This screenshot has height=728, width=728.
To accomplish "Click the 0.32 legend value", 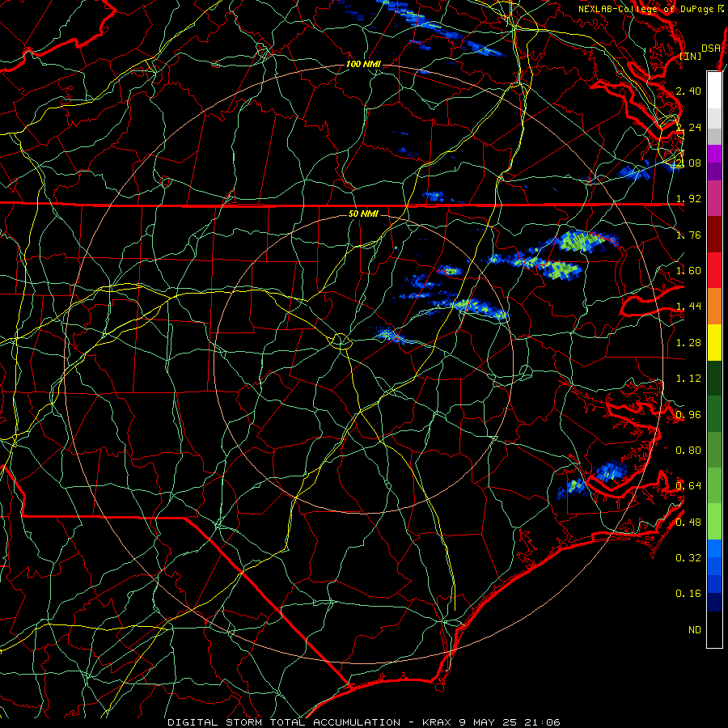I will point(688,558).
